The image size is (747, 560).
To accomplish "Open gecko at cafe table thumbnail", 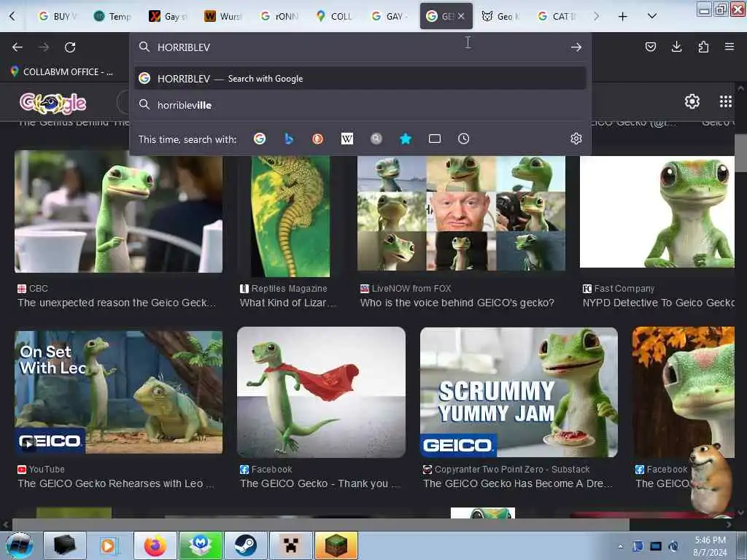I will (x=119, y=211).
